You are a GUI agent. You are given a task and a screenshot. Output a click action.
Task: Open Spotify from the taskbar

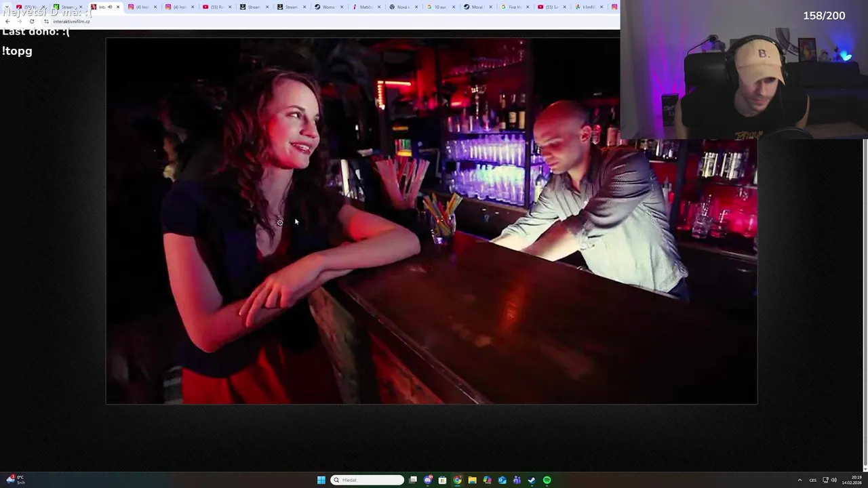547,480
